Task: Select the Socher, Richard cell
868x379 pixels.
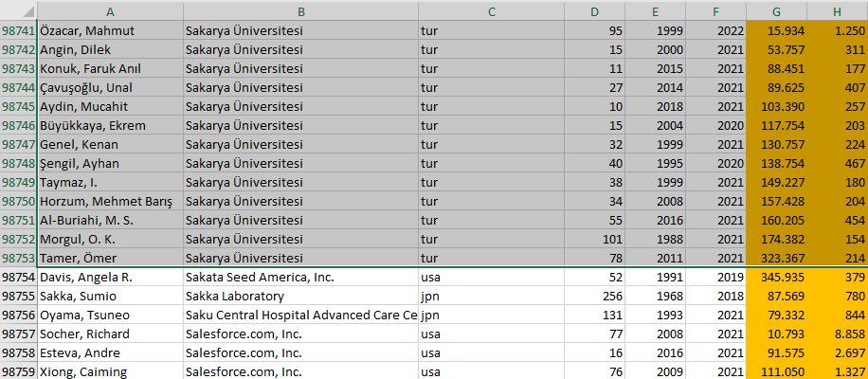Action: pyautogui.click(x=110, y=334)
